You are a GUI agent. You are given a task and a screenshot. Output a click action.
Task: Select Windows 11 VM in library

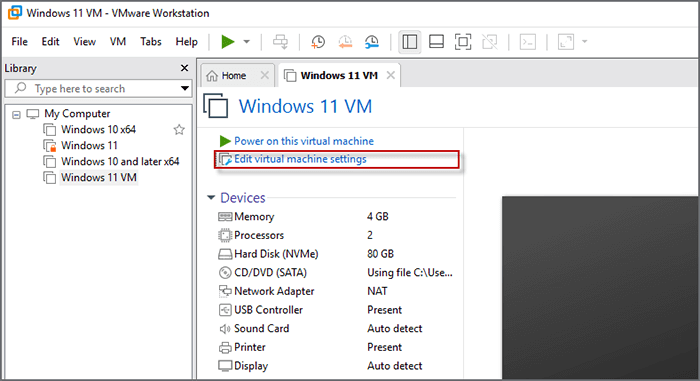(x=99, y=177)
